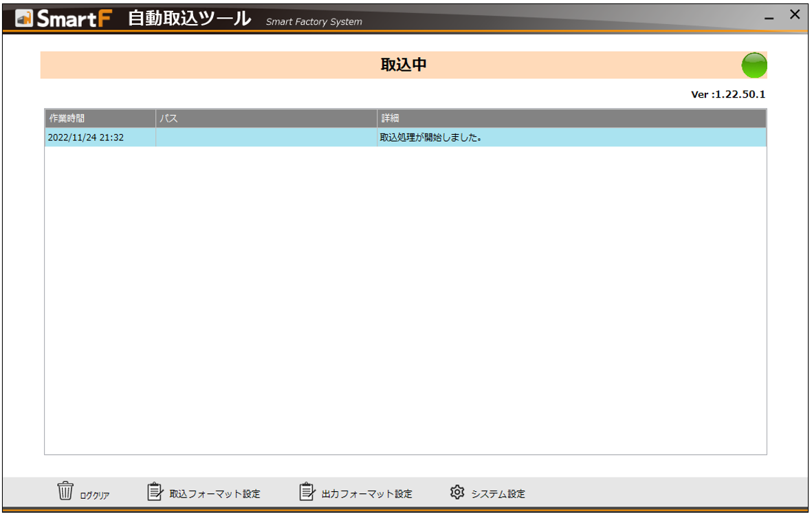This screenshot has width=812, height=514.
Task: Click the 作業時間 column header
Action: tap(69, 118)
